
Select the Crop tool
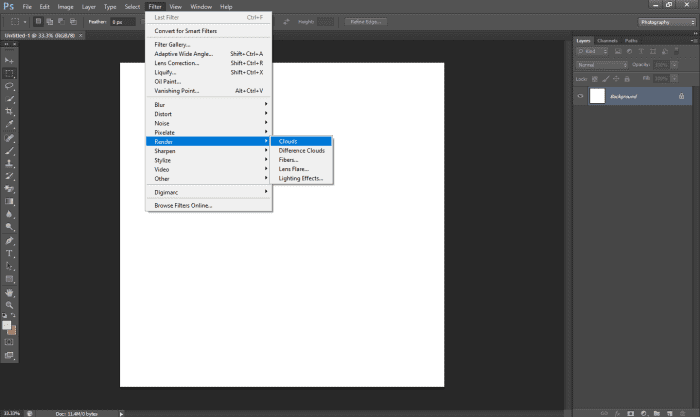click(x=10, y=111)
